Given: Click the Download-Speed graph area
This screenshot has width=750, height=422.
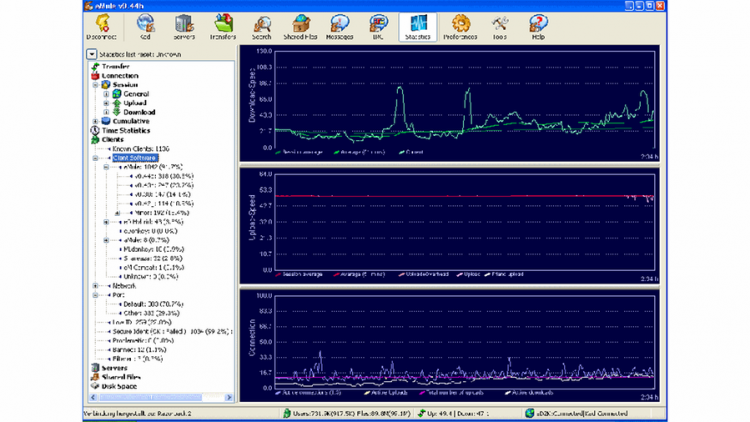Looking at the screenshot, I should click(x=464, y=99).
